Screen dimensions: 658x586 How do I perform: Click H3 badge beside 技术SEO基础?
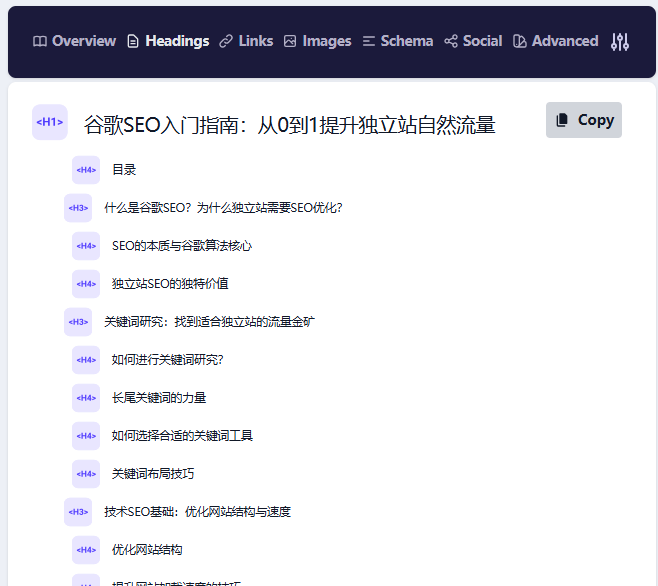(x=78, y=512)
